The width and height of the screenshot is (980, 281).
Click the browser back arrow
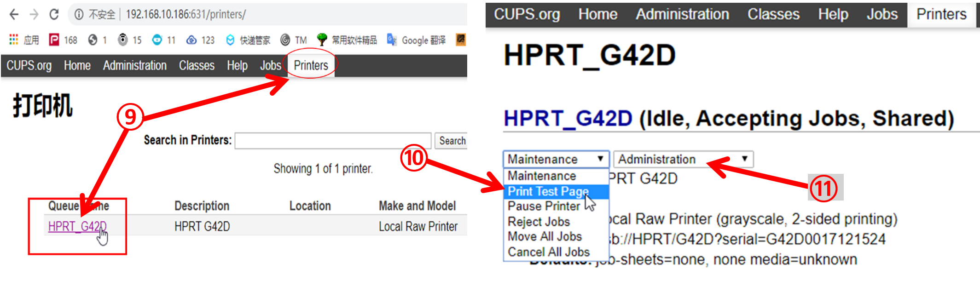pos(14,15)
